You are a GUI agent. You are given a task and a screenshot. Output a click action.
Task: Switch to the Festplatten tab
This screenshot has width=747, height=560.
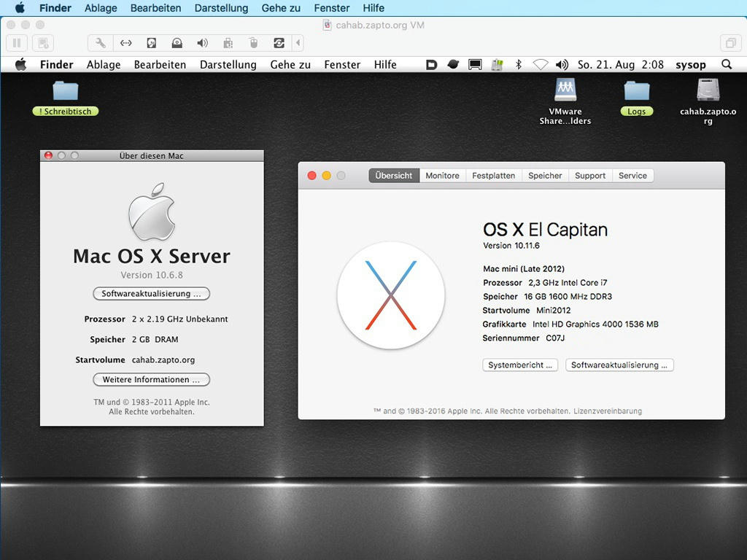(x=494, y=175)
